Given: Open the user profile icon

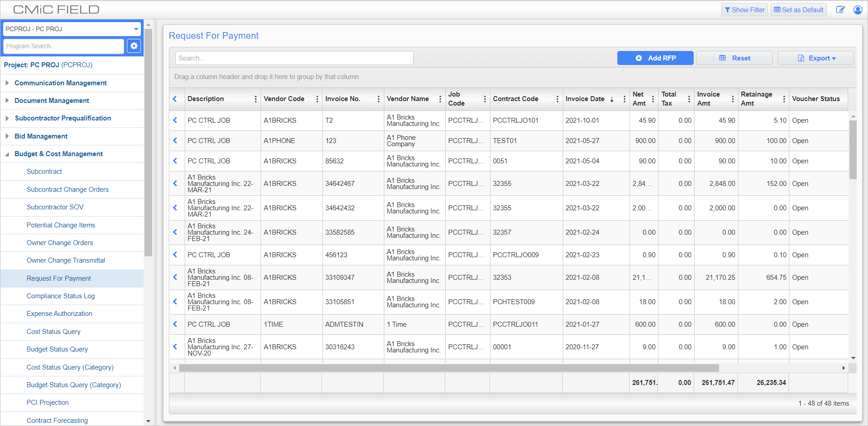Looking at the screenshot, I should [858, 9].
